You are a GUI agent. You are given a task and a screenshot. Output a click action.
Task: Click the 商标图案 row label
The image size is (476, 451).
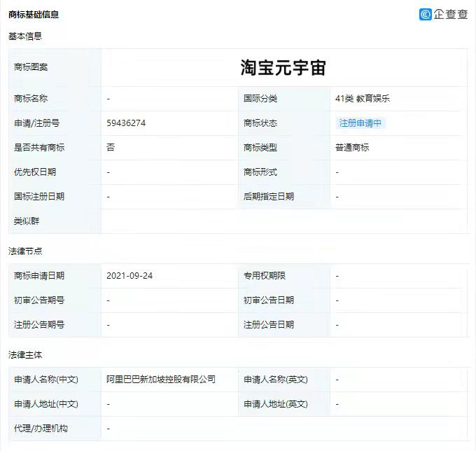[31, 67]
